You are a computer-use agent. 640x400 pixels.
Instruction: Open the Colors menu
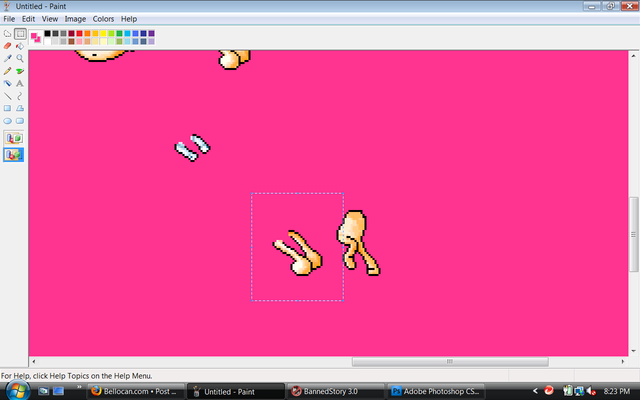tap(103, 19)
